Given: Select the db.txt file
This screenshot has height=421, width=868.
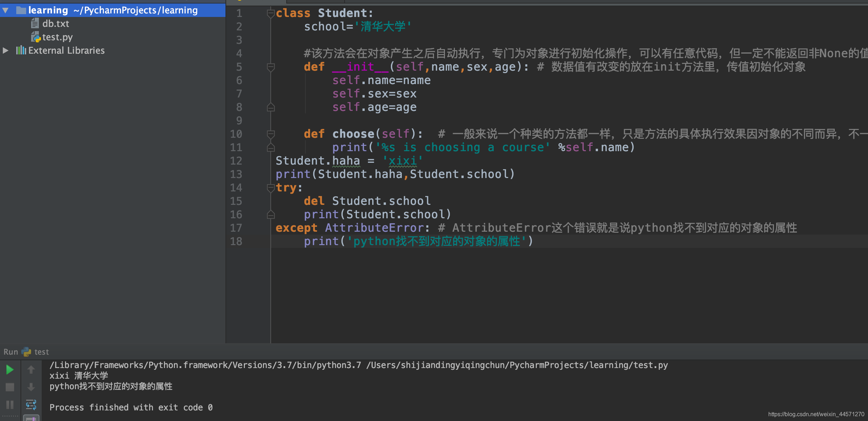Looking at the screenshot, I should tap(55, 24).
